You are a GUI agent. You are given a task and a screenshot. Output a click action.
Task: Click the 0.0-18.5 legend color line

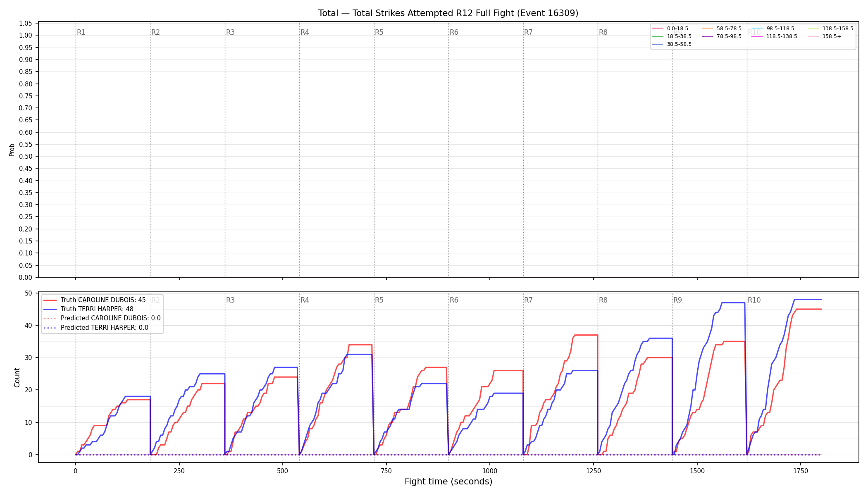[x=657, y=29]
